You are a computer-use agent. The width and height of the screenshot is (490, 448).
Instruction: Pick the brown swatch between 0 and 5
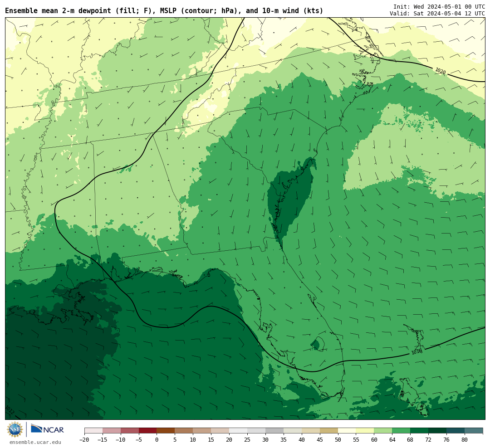coord(166,431)
